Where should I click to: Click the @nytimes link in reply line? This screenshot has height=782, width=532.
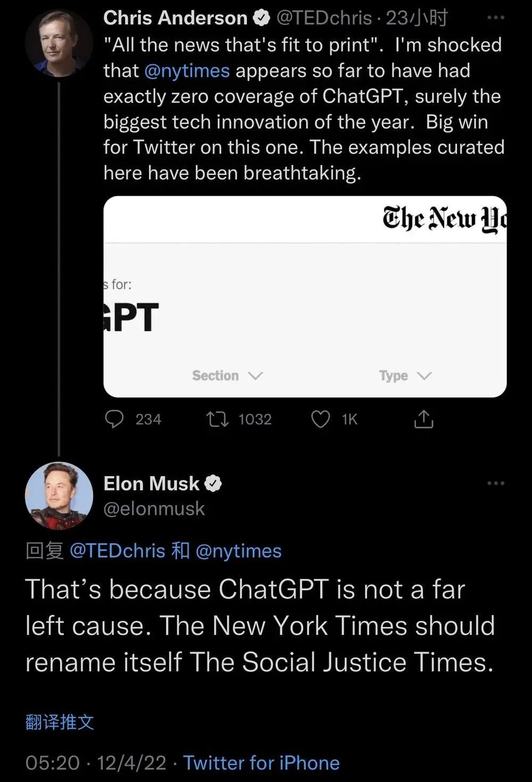(238, 551)
